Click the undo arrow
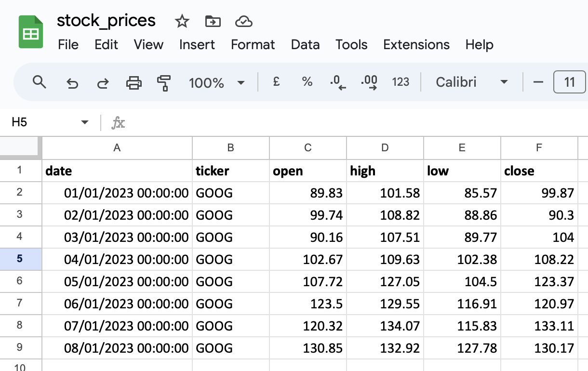 pos(72,83)
